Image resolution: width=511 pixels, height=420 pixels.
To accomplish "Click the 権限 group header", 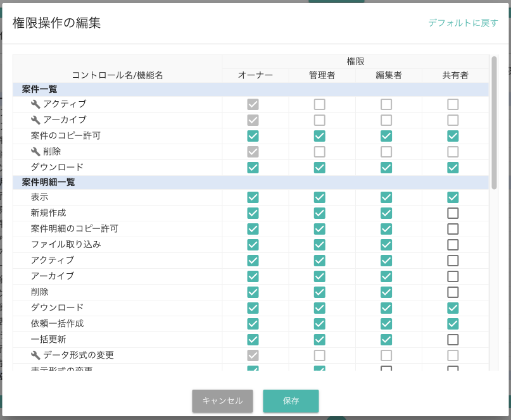I will point(356,61).
